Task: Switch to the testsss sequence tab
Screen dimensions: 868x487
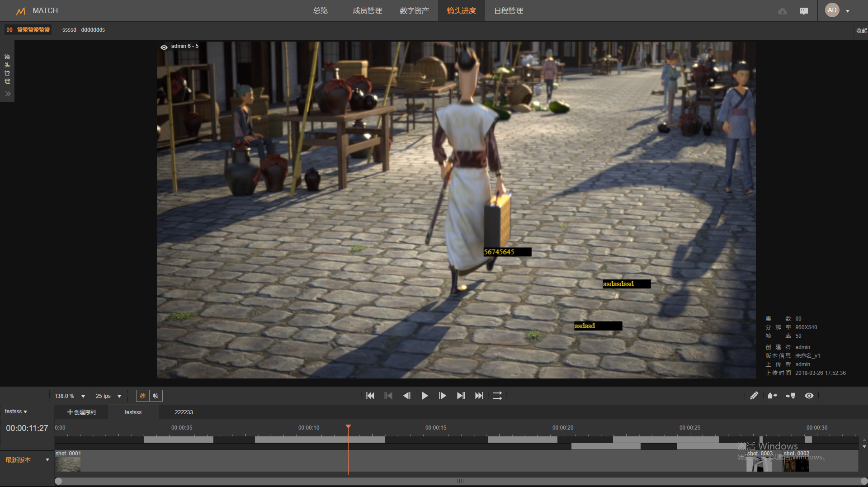Action: [x=133, y=412]
